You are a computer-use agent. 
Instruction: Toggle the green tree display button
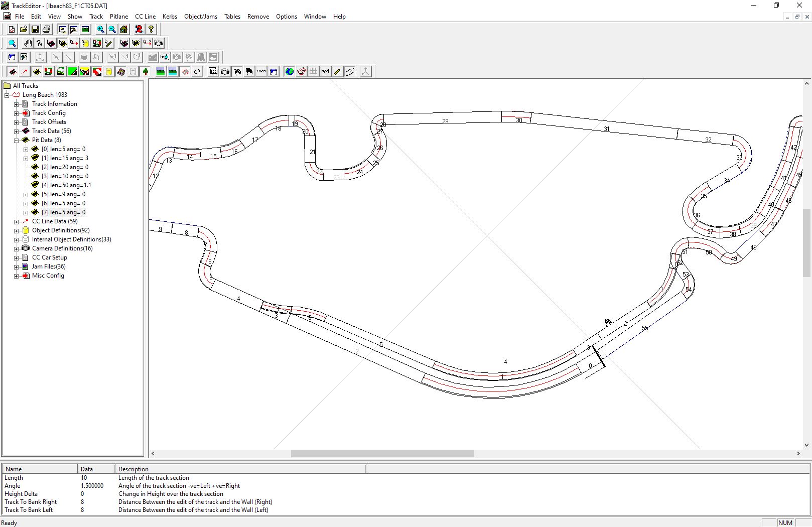(146, 72)
